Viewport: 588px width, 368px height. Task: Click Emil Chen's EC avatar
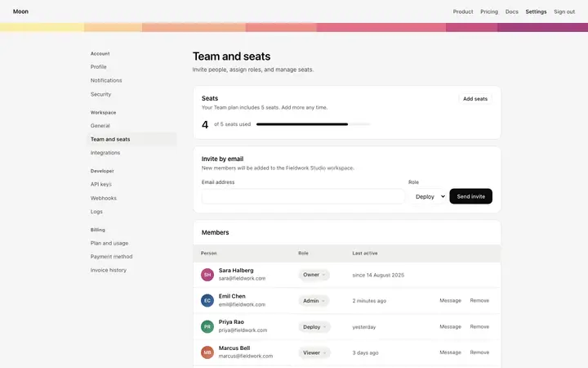(x=207, y=301)
